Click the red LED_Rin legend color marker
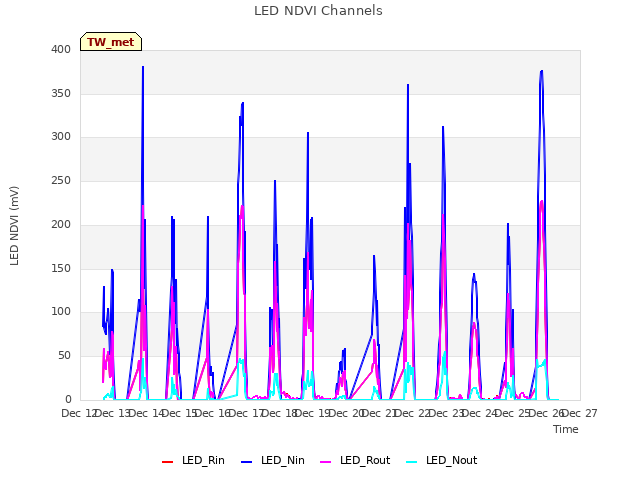Viewport: 640px width, 480px height. (167, 462)
